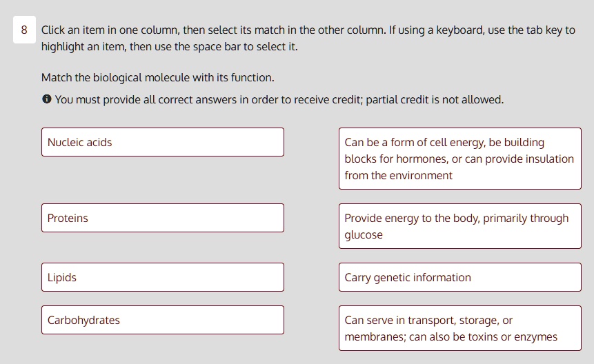
Task: Choose the Proteins item
Action: pos(162,218)
